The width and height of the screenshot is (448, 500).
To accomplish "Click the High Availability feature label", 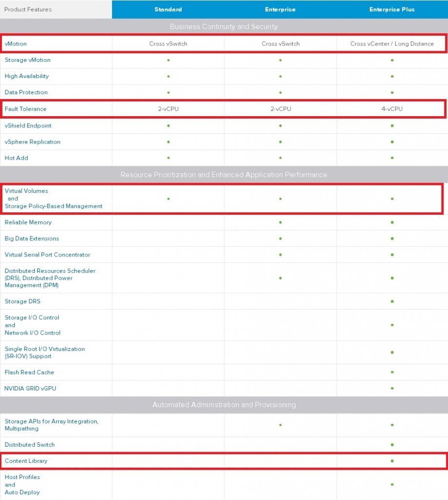I will click(x=26, y=76).
